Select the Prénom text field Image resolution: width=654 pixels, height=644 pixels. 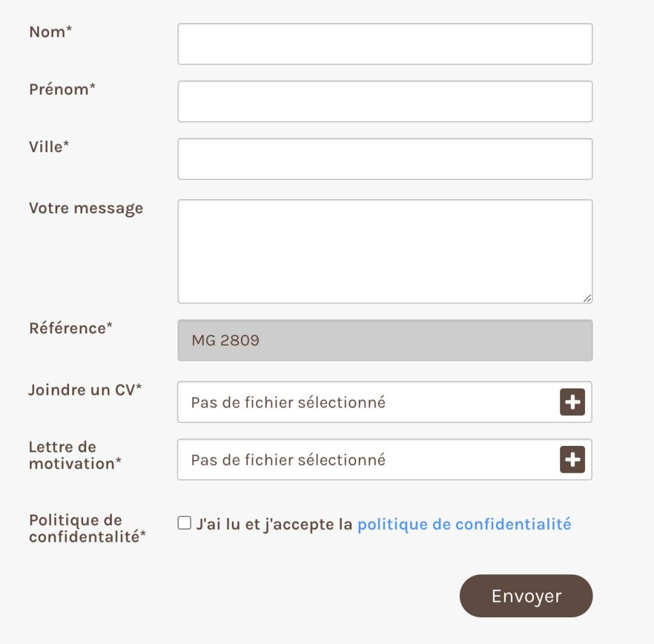(x=385, y=102)
